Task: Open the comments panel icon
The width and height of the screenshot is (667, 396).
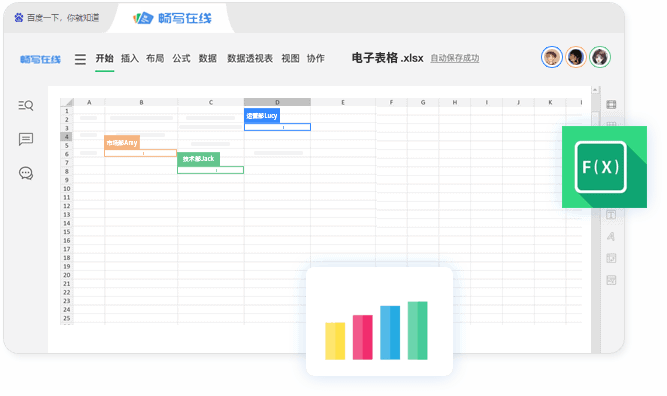Action: pos(26,139)
